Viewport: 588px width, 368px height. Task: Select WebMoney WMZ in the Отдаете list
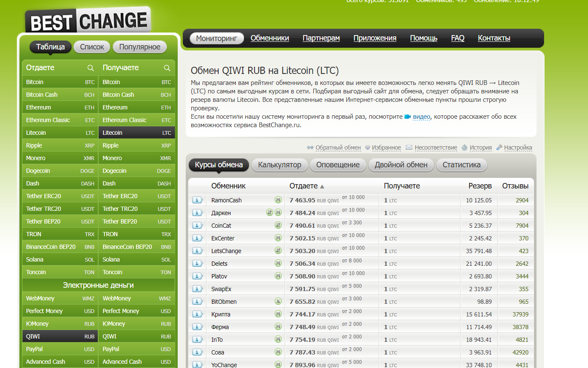pos(60,298)
